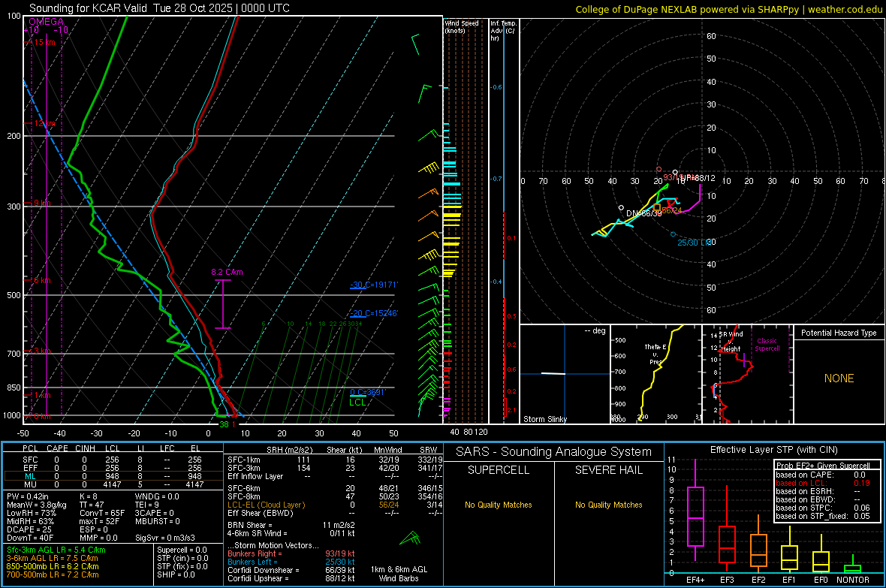Click the 'Supercell = 0.0' index

point(182,550)
